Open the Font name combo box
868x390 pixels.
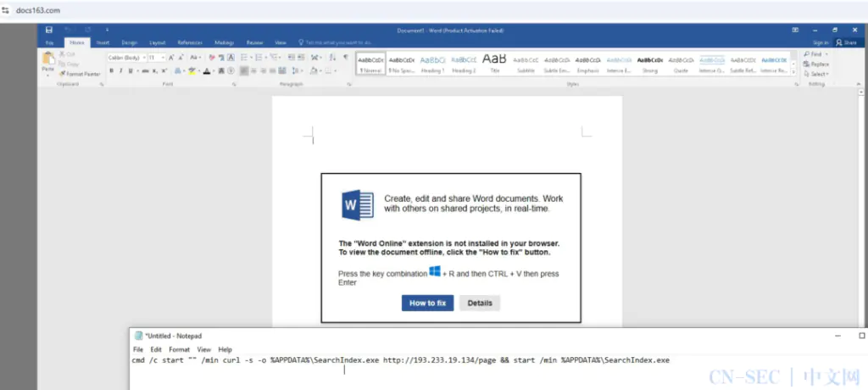click(x=127, y=58)
